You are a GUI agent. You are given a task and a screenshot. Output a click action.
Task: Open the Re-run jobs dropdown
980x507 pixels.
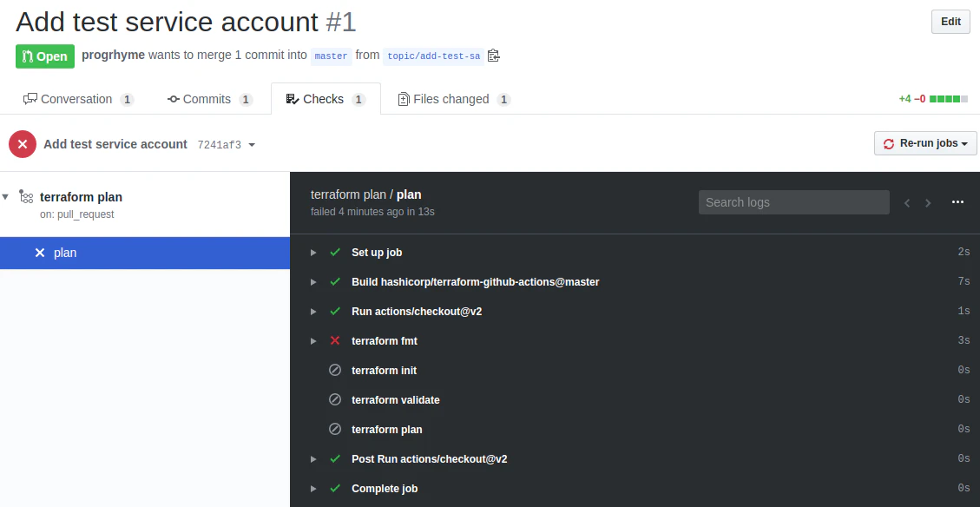click(x=925, y=143)
